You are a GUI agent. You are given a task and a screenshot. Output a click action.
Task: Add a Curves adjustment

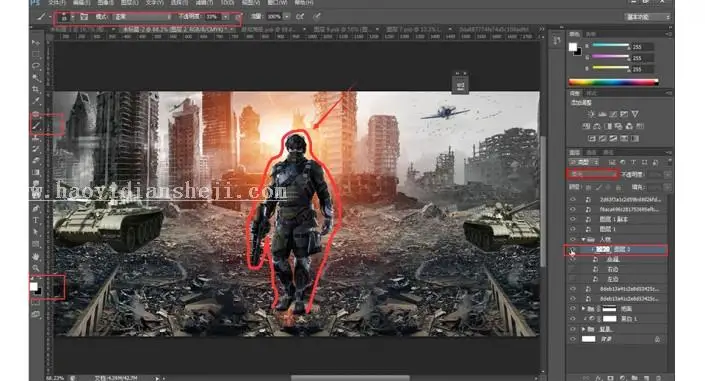(613, 114)
